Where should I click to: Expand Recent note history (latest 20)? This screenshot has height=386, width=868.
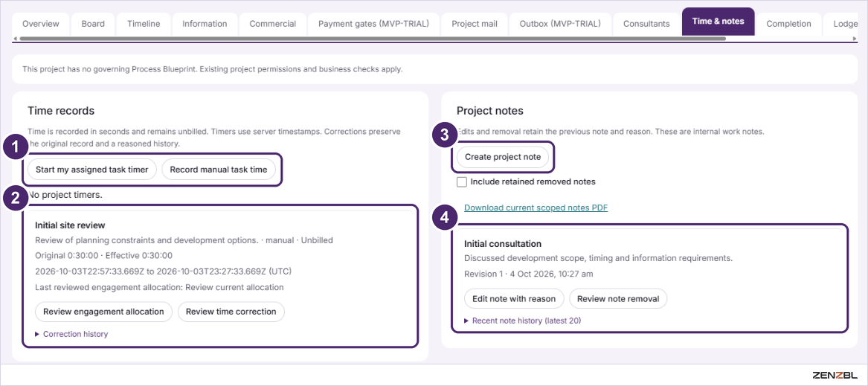[x=523, y=320]
